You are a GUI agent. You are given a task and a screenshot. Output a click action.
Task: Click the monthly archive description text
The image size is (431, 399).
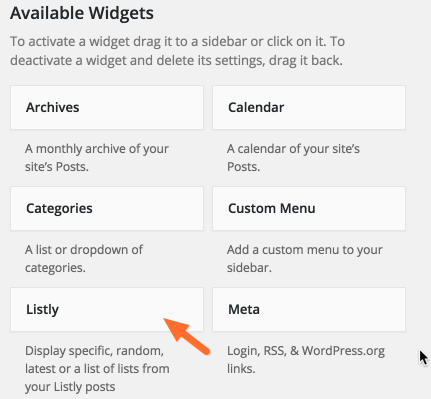[x=97, y=158]
